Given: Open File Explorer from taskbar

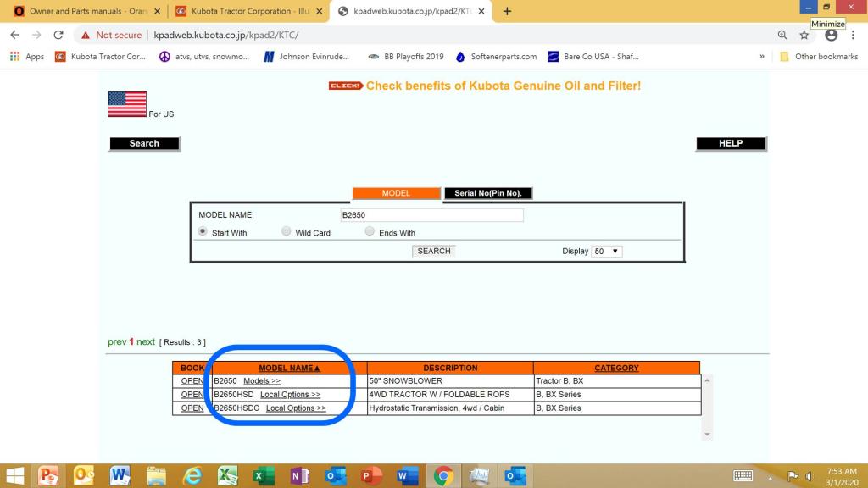Looking at the screenshot, I should [x=156, y=476].
